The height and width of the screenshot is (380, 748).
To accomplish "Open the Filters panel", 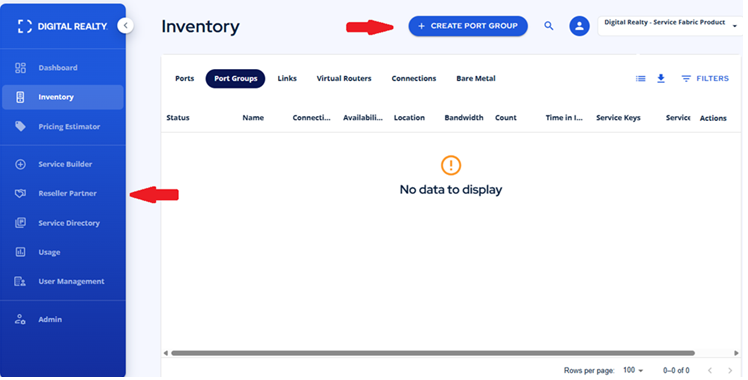I will tap(705, 79).
